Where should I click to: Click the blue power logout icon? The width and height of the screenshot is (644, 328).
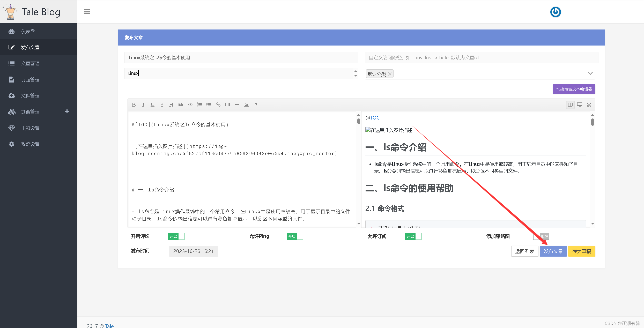(x=555, y=12)
